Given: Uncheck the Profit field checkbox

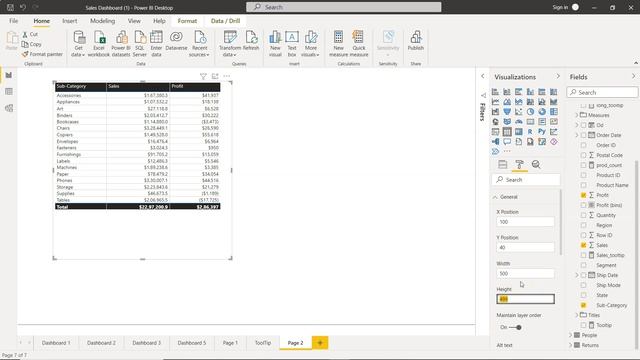Looking at the screenshot, I should [x=583, y=195].
